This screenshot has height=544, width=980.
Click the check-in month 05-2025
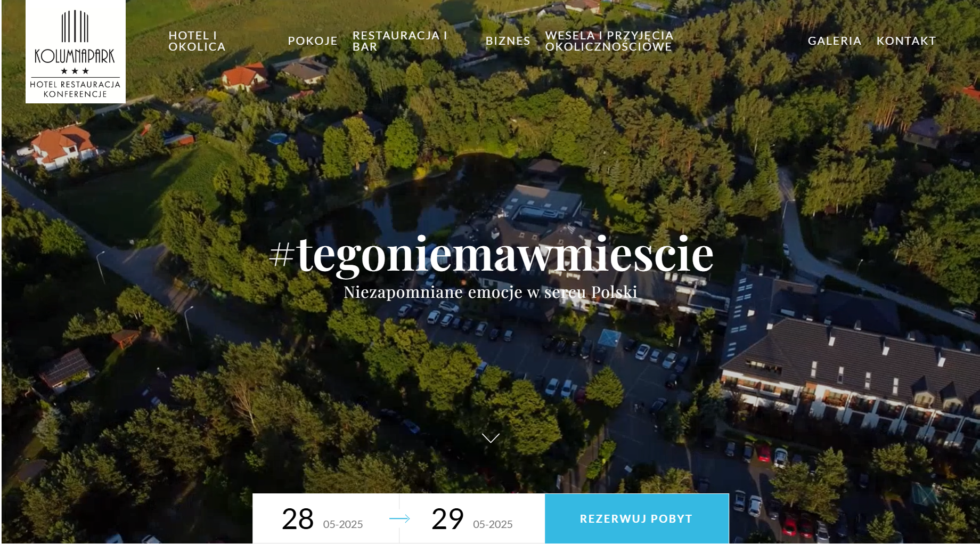coord(343,524)
